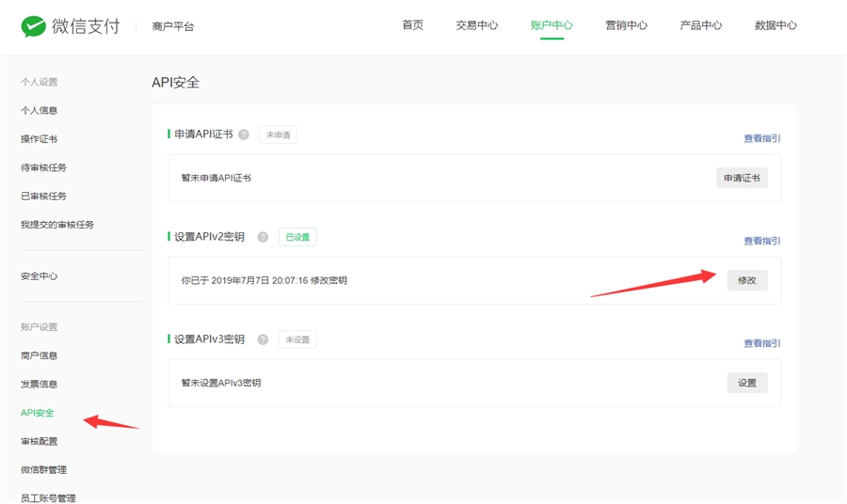Click help icon beside 设置APIv3密钥

click(263, 339)
